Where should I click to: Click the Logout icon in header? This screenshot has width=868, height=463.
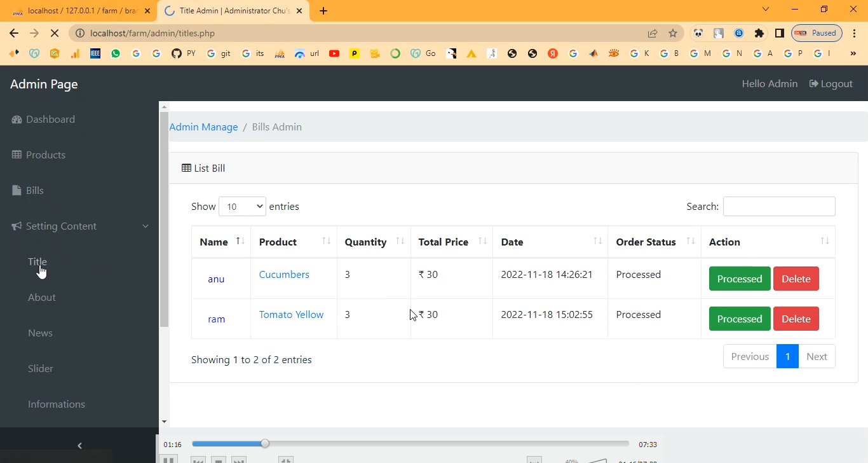(813, 84)
